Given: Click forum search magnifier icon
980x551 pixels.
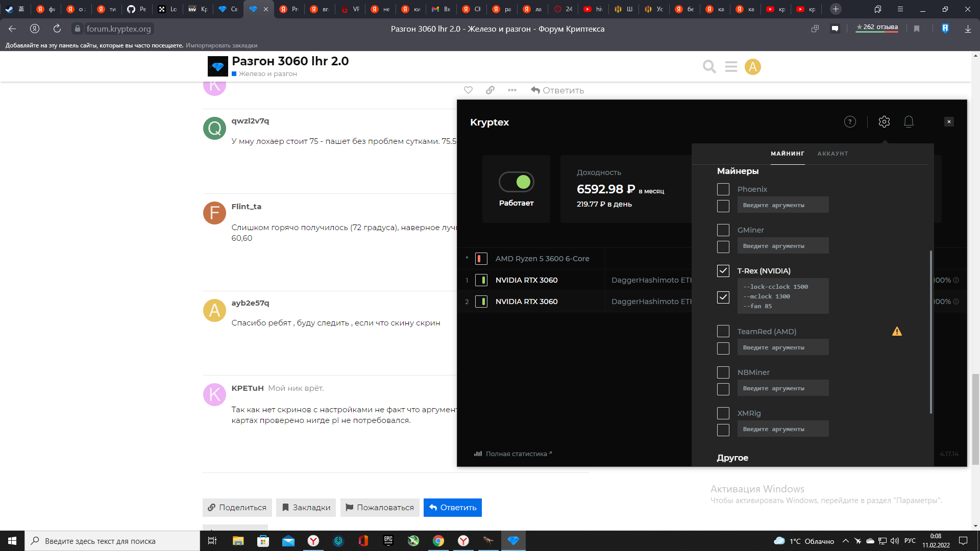Looking at the screenshot, I should [x=709, y=67].
